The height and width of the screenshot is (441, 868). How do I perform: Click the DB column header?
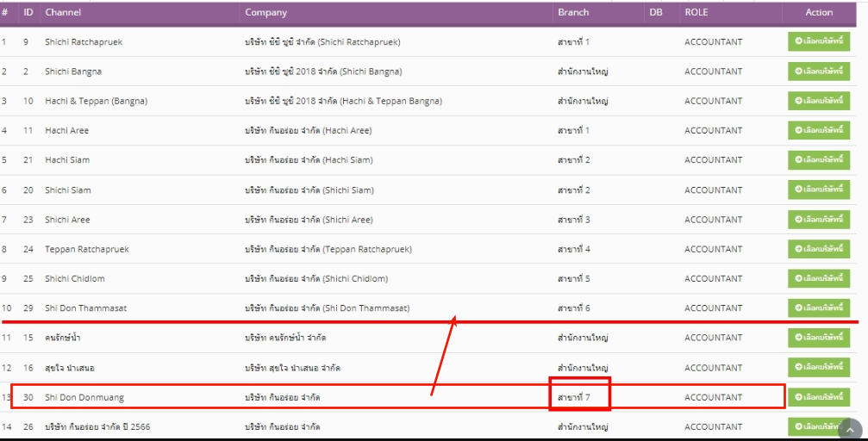(x=656, y=12)
